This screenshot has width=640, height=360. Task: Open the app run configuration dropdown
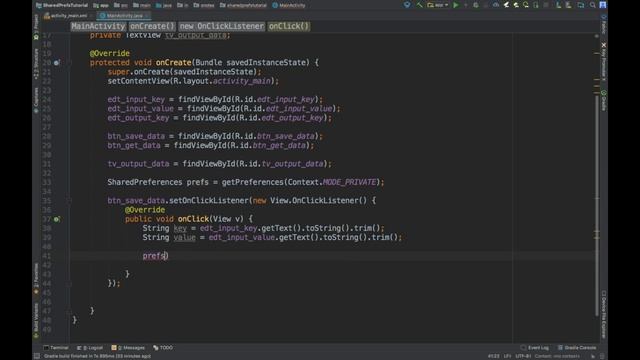438,5
